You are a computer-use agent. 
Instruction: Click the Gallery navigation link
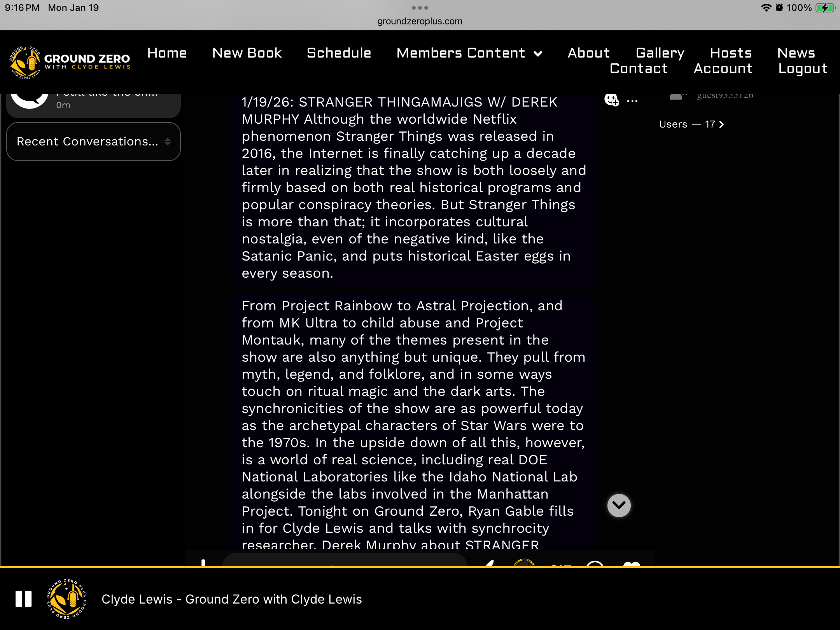click(x=660, y=53)
